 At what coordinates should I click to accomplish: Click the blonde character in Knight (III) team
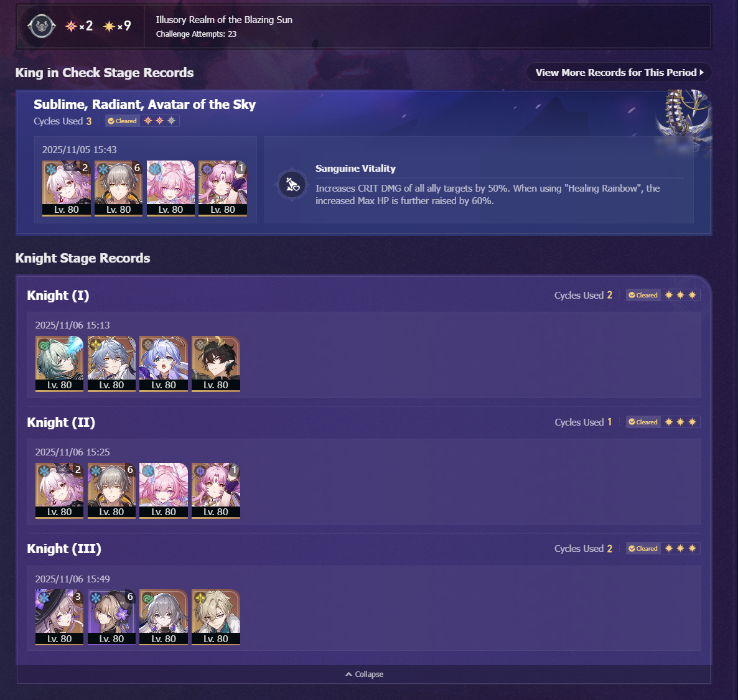tap(215, 617)
